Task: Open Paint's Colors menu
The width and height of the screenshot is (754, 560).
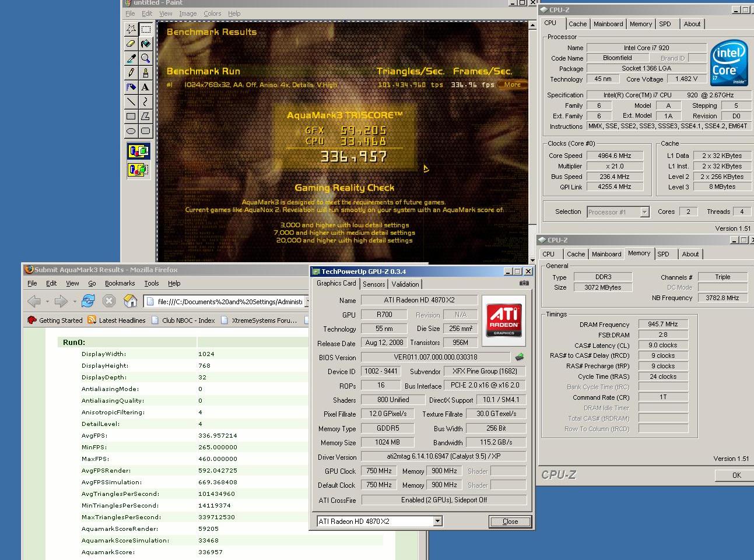Action: [212, 13]
